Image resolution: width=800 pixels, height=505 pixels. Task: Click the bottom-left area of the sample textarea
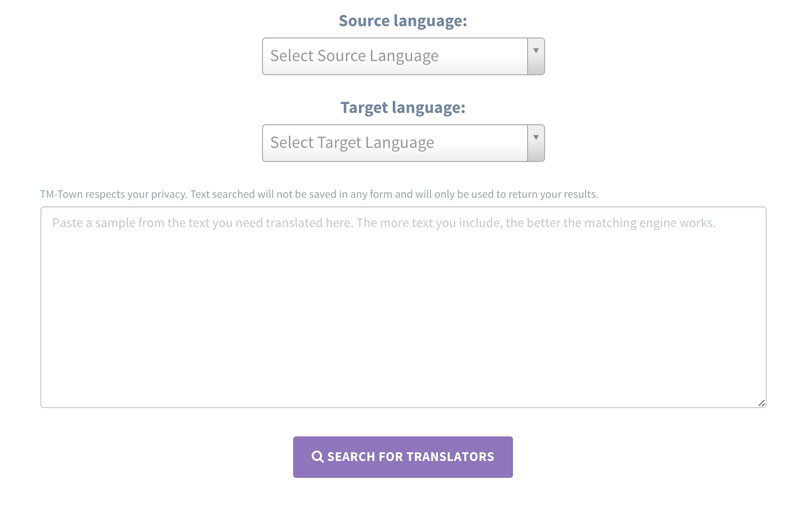(x=70, y=390)
